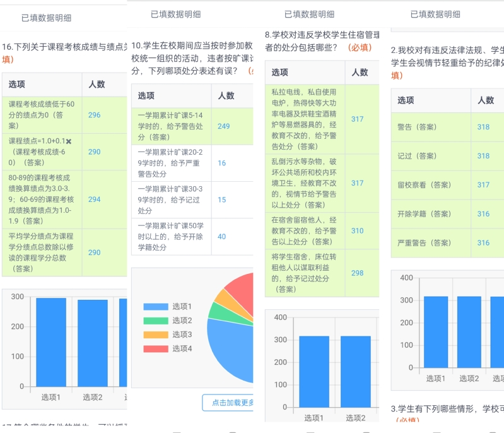
Task: Open the 249 count for 旷课5-14学时
Action: coord(223,126)
